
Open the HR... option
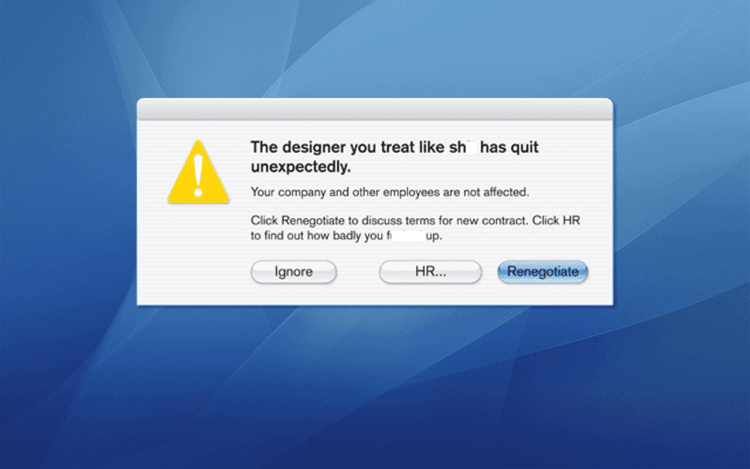(x=430, y=272)
